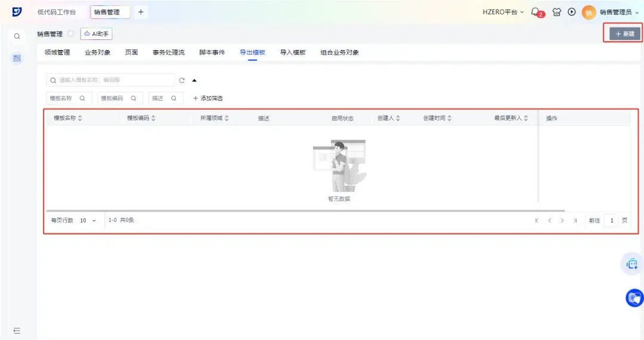
Task: Click the 启用状态 column header
Action: coord(342,118)
